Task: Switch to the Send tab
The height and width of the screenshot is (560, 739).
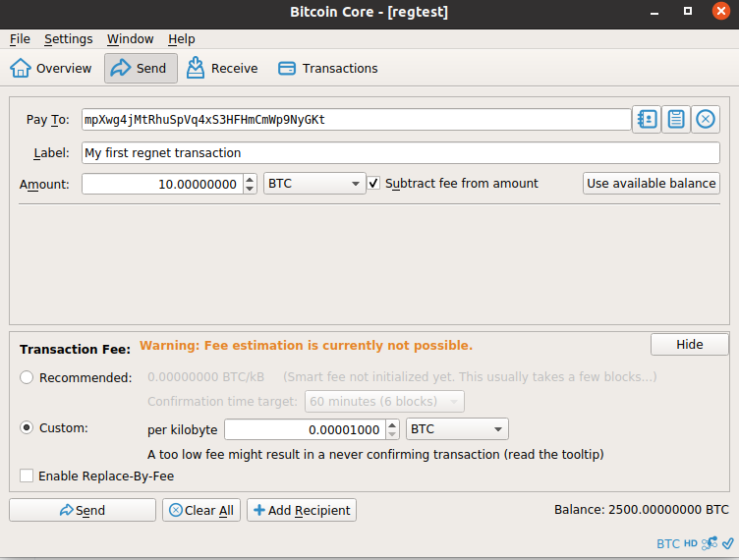Action: point(141,69)
